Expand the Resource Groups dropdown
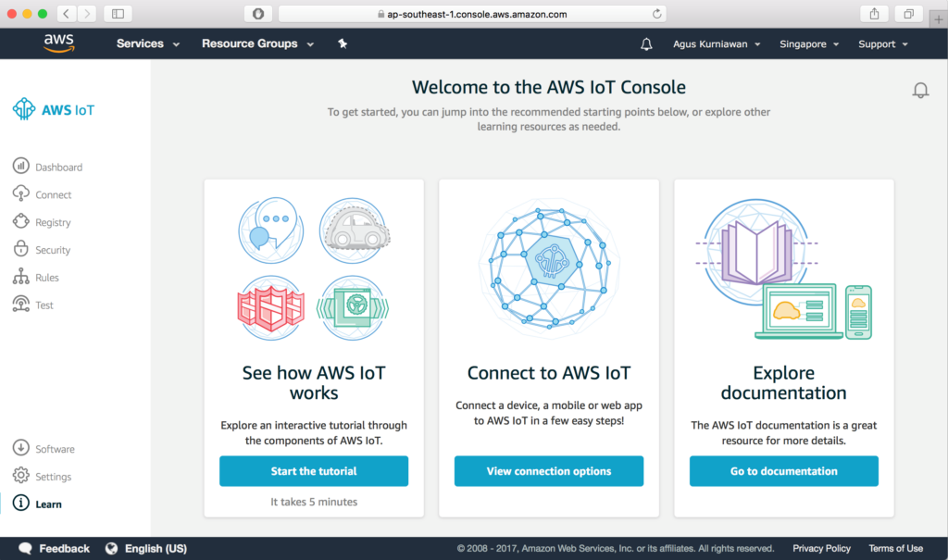The height and width of the screenshot is (560, 948). coord(257,44)
